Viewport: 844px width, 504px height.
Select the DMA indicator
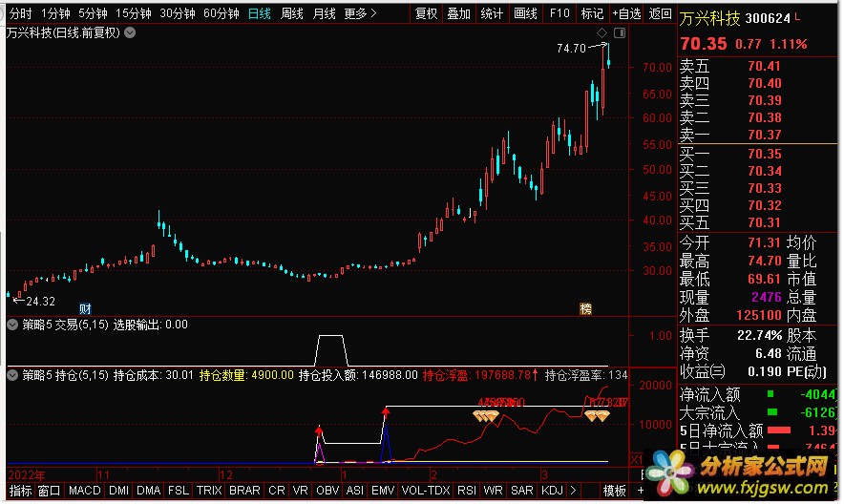pyautogui.click(x=148, y=491)
